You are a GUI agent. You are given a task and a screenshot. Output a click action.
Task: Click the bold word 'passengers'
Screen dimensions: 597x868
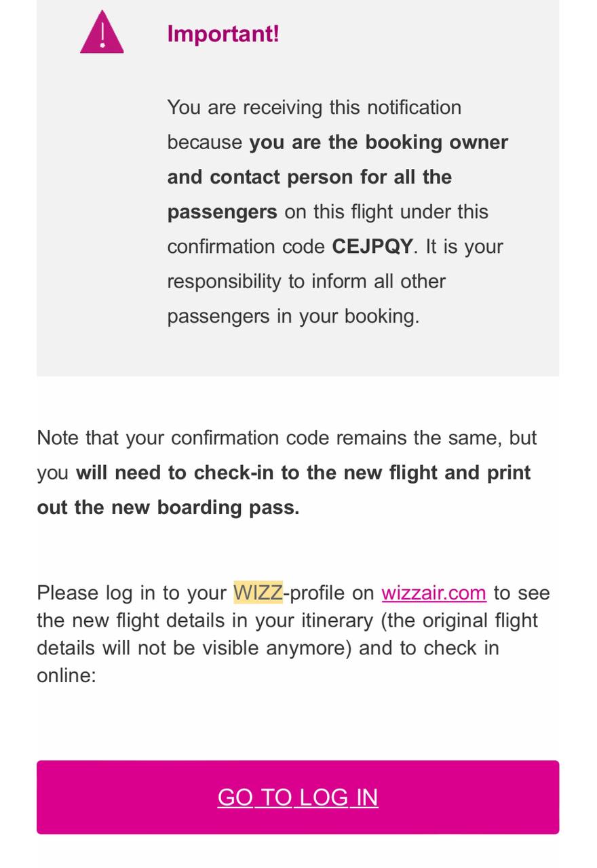pyautogui.click(x=222, y=212)
